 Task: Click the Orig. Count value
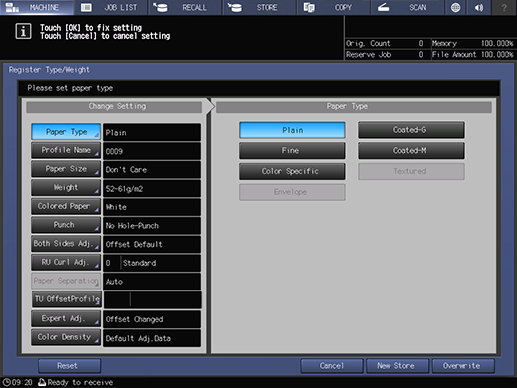(421, 43)
